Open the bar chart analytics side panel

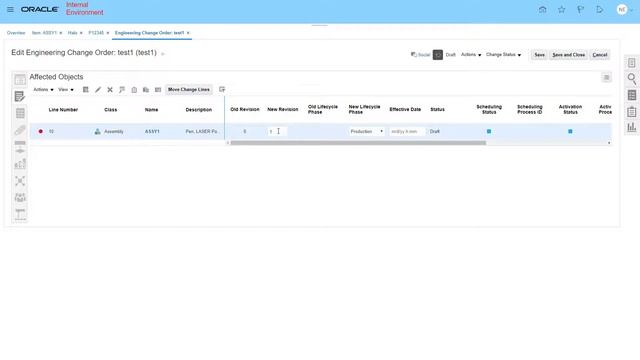pyautogui.click(x=631, y=127)
